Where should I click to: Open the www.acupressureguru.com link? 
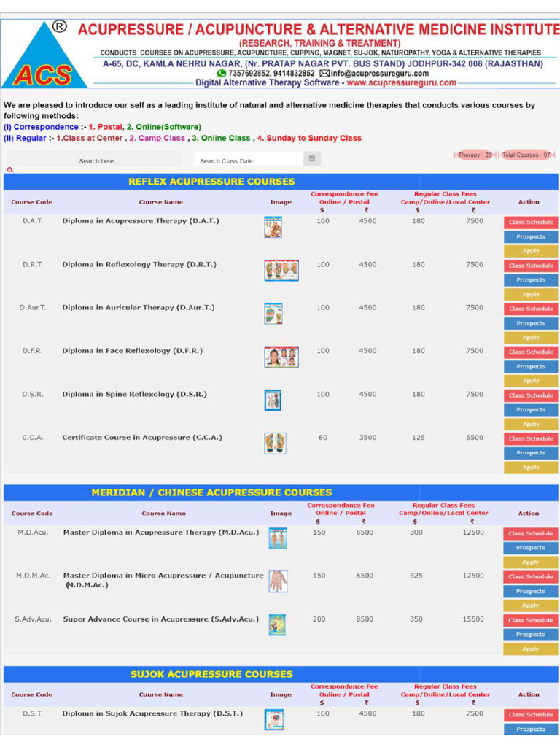pos(402,83)
